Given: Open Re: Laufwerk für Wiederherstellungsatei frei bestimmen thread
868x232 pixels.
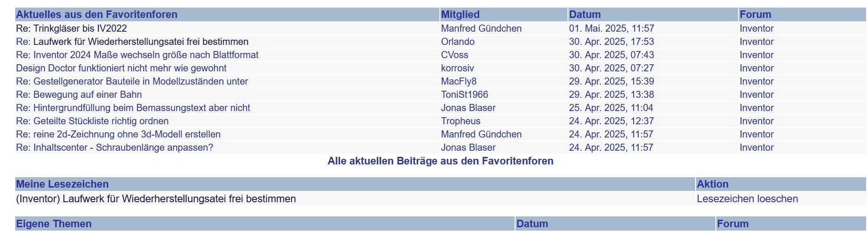Looking at the screenshot, I should (132, 42).
